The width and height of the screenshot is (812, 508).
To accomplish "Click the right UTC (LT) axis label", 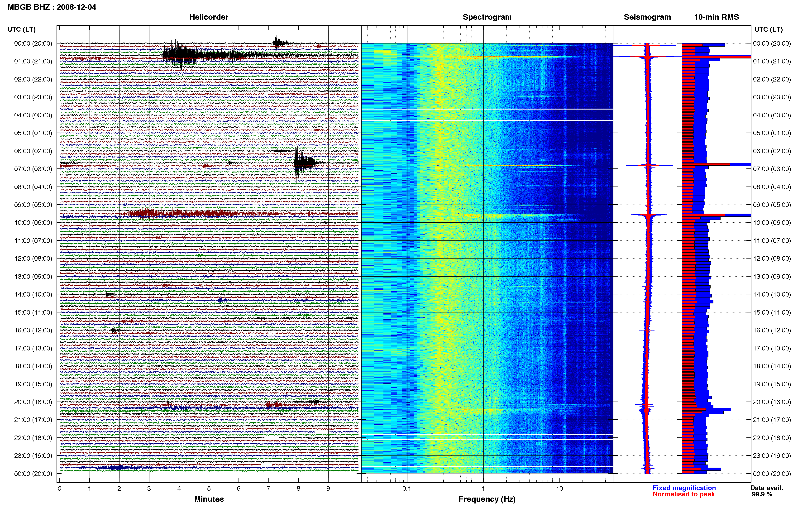I will point(768,29).
